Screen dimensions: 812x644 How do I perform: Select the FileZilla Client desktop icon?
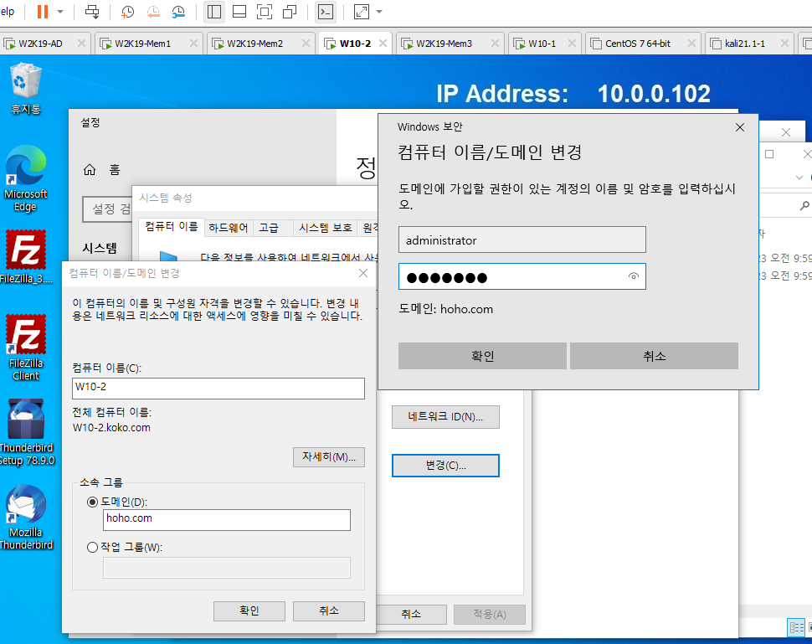pos(25,348)
